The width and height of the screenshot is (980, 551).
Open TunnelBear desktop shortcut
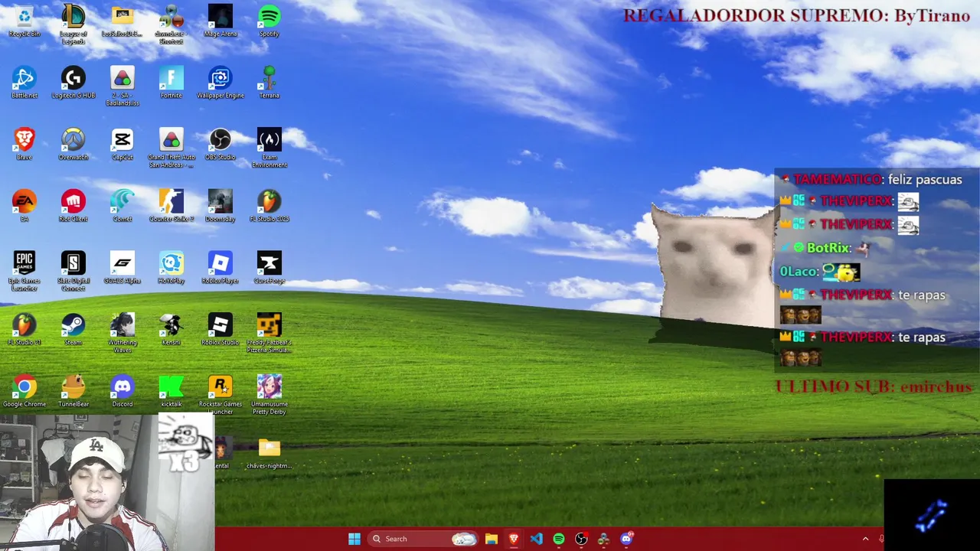73,391
